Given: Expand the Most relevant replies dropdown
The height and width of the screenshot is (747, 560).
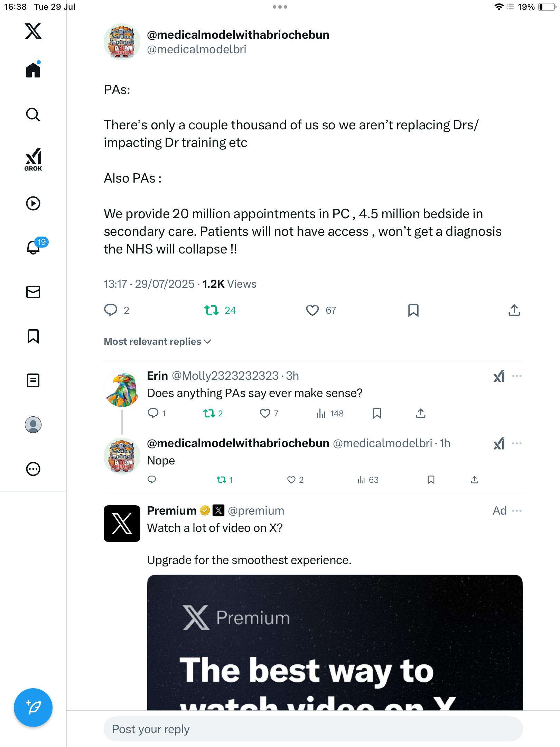Looking at the screenshot, I should coord(158,341).
